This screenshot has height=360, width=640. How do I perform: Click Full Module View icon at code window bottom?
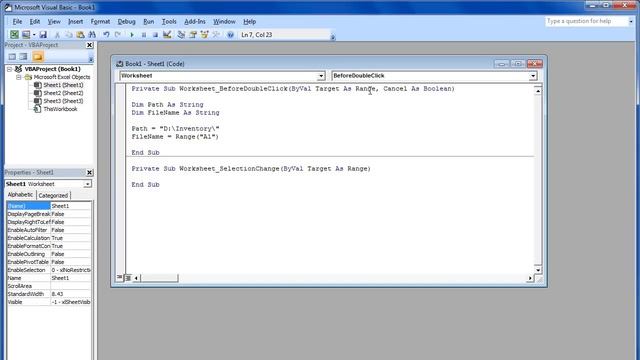tap(128, 278)
